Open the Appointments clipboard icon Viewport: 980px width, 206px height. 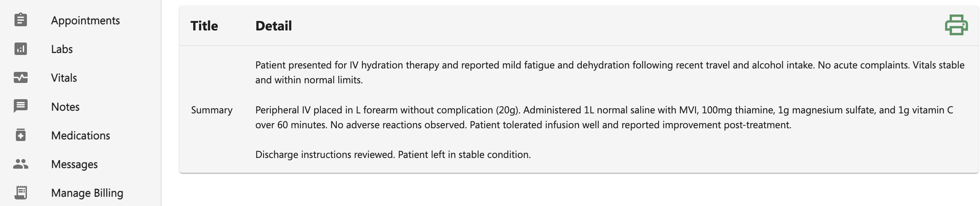(x=21, y=20)
